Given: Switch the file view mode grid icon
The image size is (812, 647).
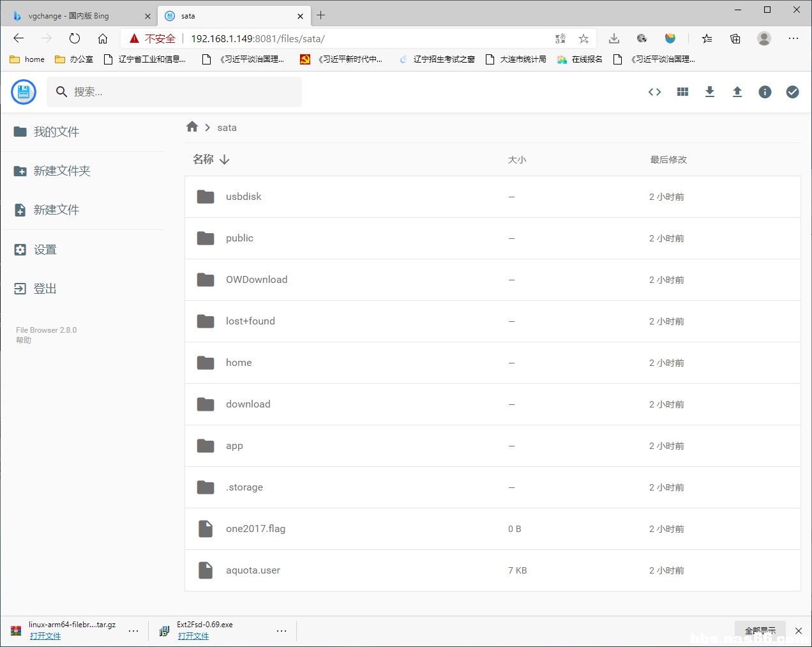Looking at the screenshot, I should tap(682, 92).
